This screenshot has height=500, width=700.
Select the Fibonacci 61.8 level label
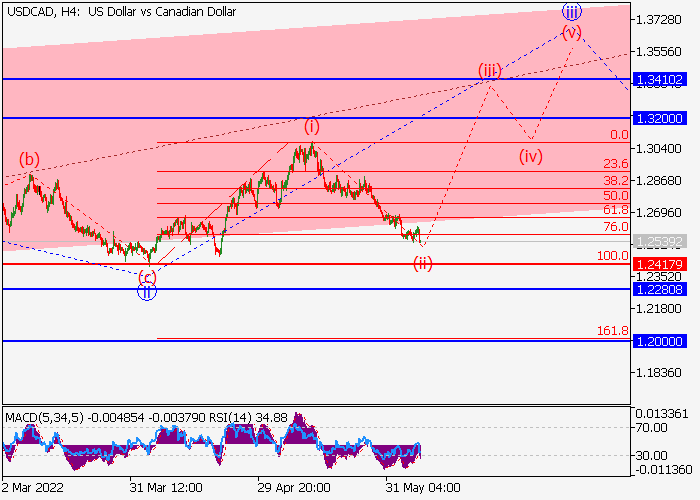(x=616, y=210)
